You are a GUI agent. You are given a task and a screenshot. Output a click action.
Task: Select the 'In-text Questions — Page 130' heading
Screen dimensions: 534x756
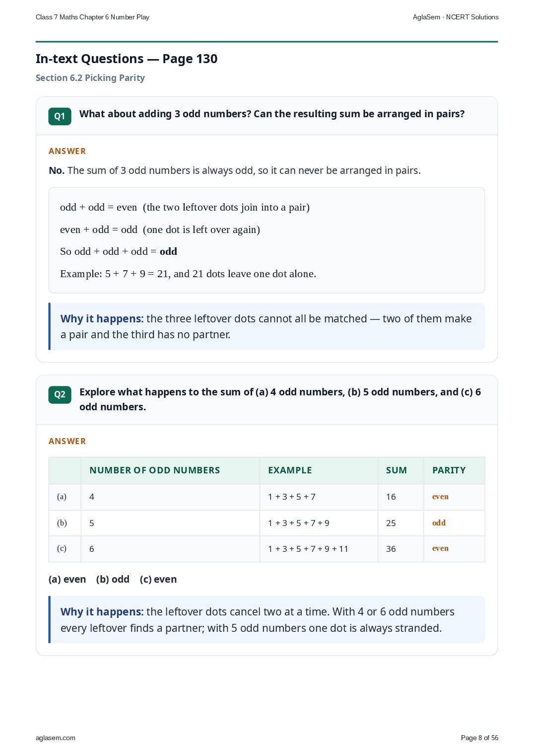pos(127,59)
